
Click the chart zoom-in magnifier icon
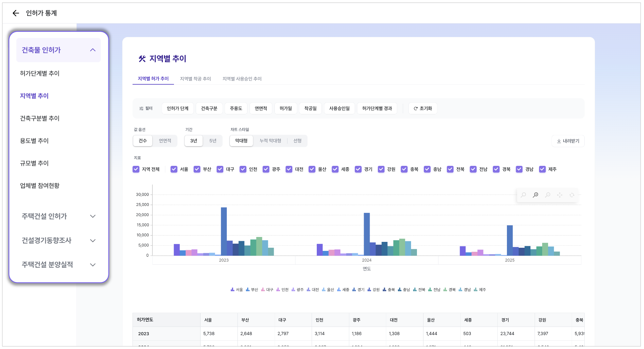535,195
